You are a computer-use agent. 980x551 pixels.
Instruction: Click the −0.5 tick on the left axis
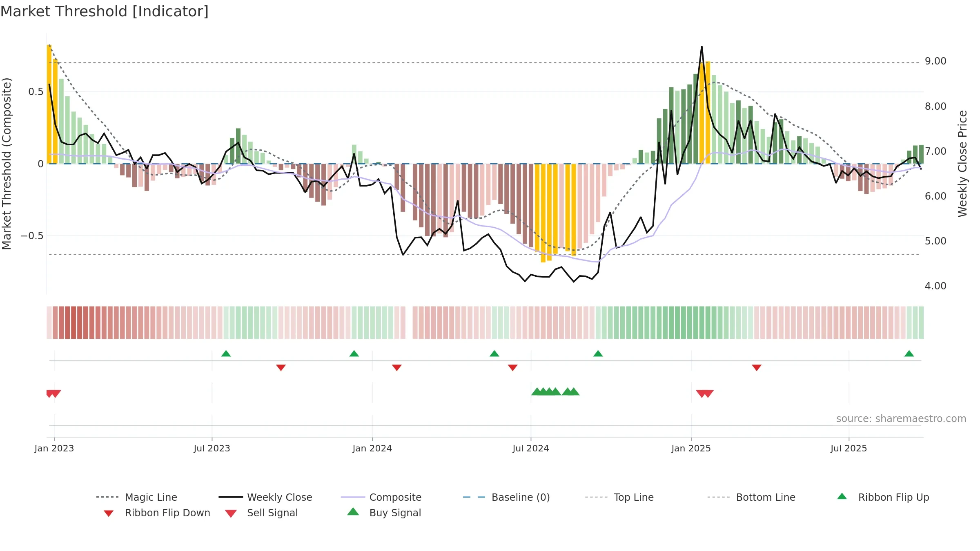click(x=32, y=236)
